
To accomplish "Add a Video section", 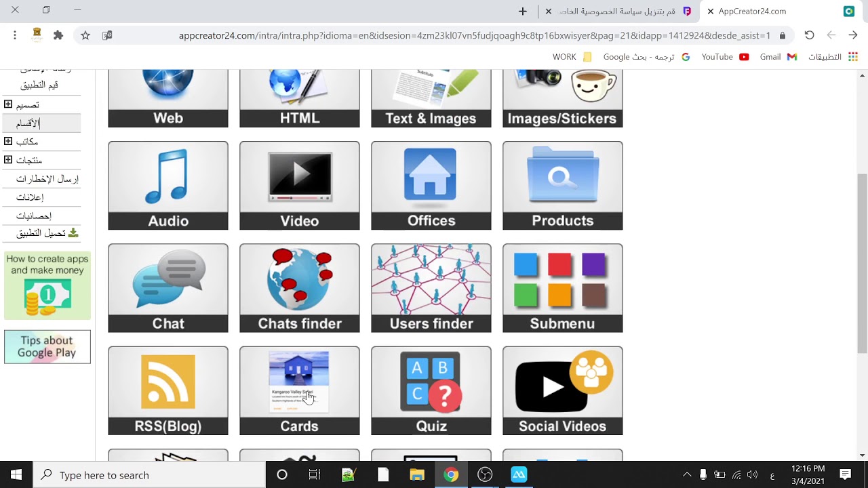I will (300, 186).
